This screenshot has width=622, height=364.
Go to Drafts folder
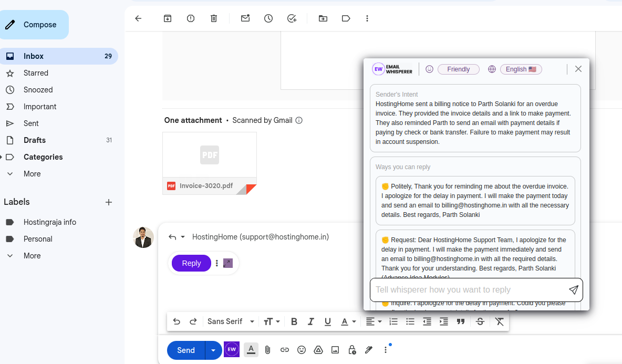click(35, 140)
